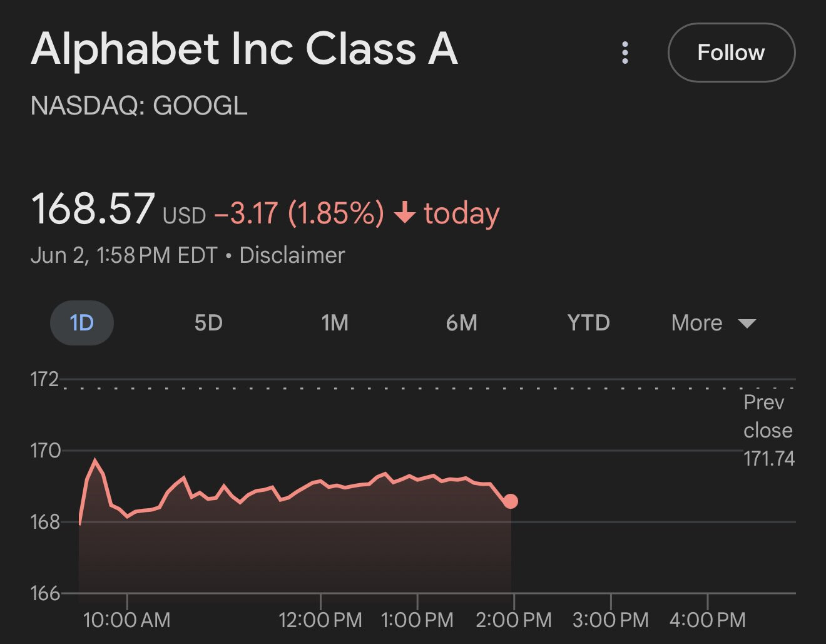Screen dimensions: 826x644
Task: Click the Prev close 171.74 label
Action: (769, 431)
